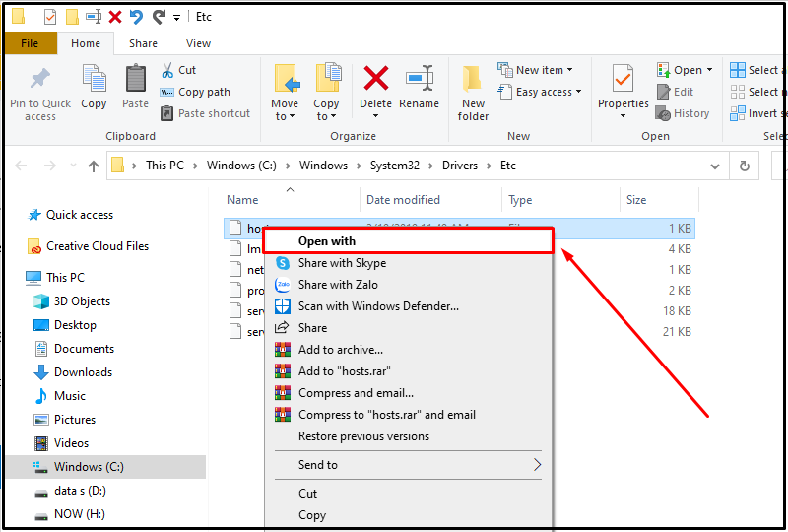Choose Add to "hosts.rar" entry
The height and width of the screenshot is (532, 788).
(408, 371)
